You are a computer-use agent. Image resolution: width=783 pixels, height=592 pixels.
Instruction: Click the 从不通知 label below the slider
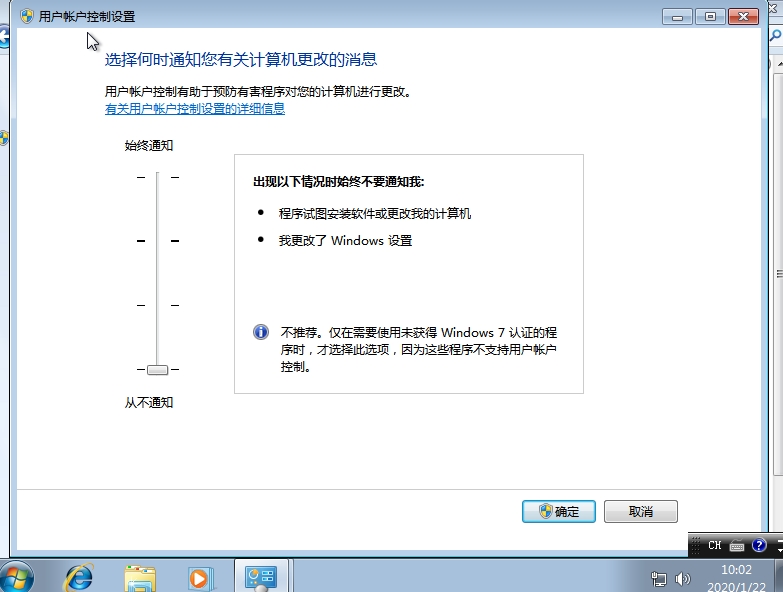coord(149,402)
